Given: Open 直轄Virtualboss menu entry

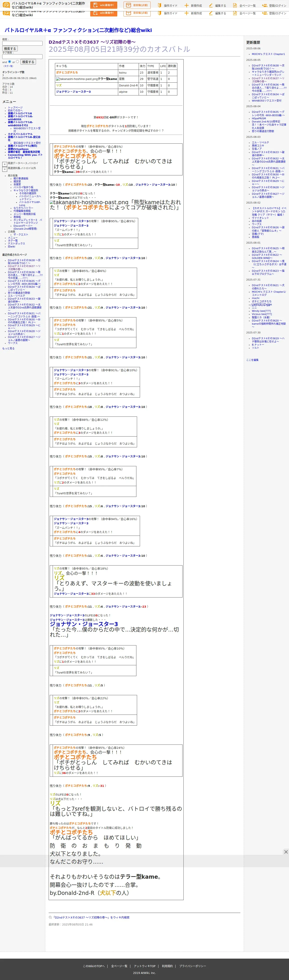Looking at the screenshot, I should [x=18, y=149].
